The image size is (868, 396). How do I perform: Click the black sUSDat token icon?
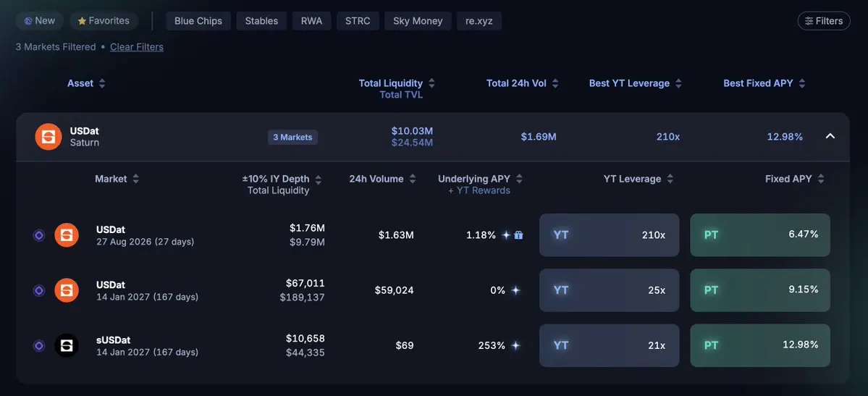click(67, 345)
